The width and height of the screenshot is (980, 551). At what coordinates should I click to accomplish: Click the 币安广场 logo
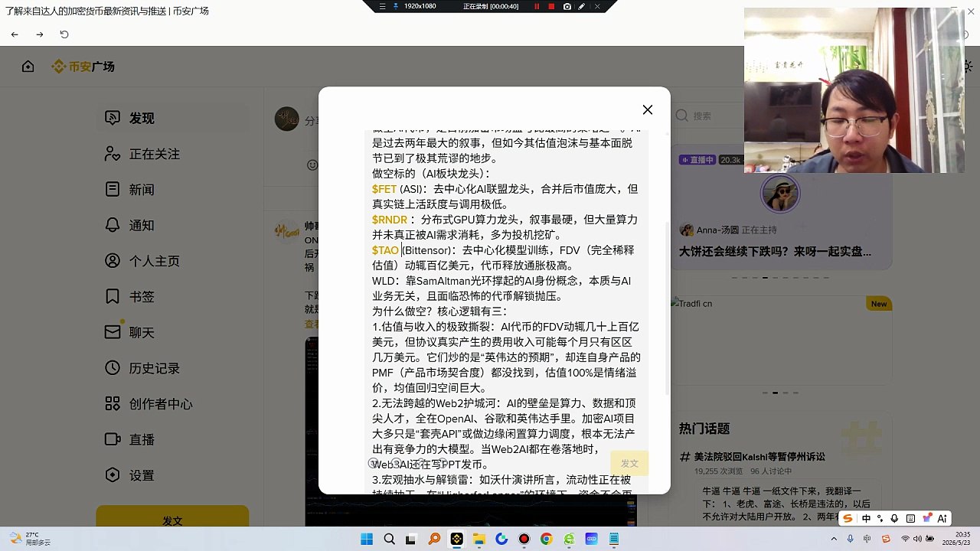[x=83, y=67]
